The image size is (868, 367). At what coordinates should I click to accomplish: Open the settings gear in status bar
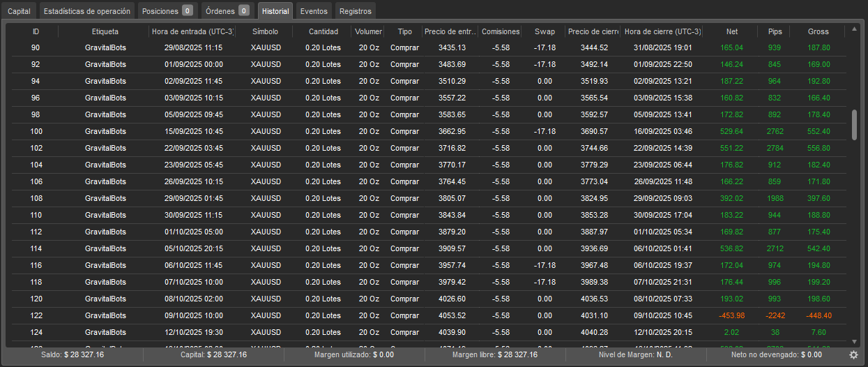[853, 354]
